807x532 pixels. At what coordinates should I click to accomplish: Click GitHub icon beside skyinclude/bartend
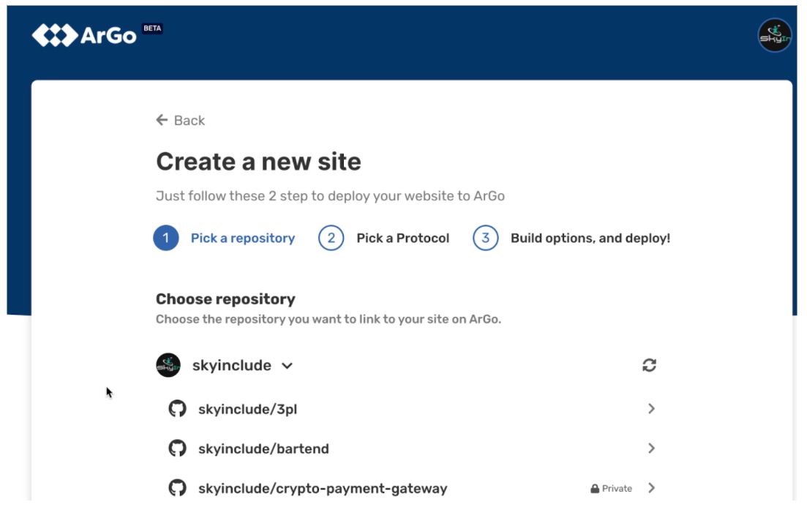pos(178,449)
